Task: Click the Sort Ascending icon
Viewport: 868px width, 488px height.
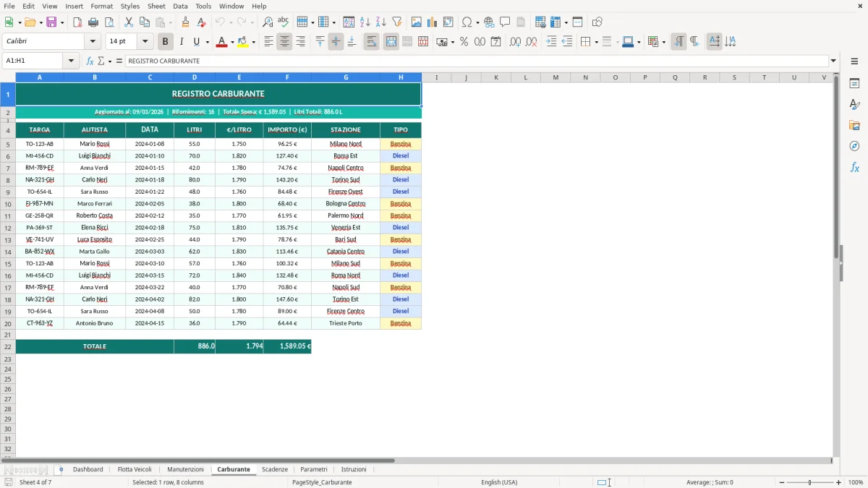Action: coord(365,22)
